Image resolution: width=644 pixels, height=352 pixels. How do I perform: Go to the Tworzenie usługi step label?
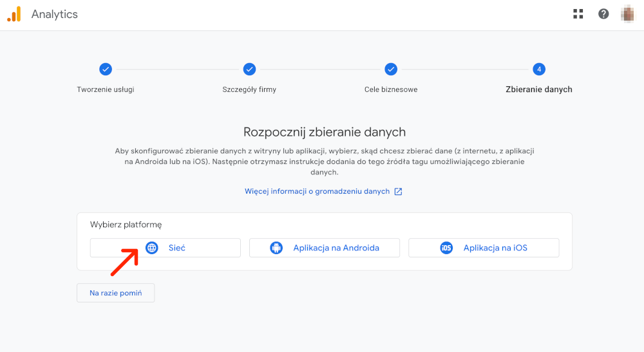[x=106, y=89]
